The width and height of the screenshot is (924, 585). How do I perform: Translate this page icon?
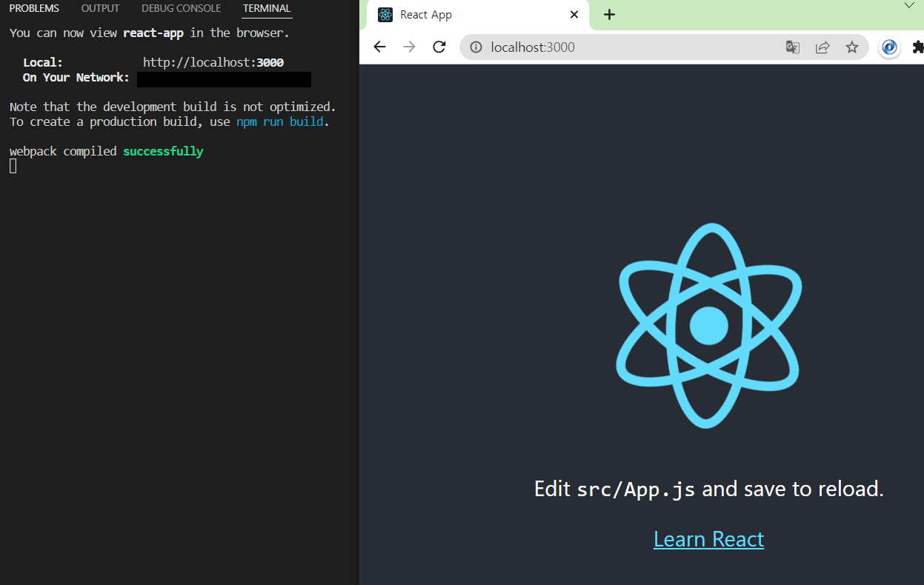tap(793, 47)
